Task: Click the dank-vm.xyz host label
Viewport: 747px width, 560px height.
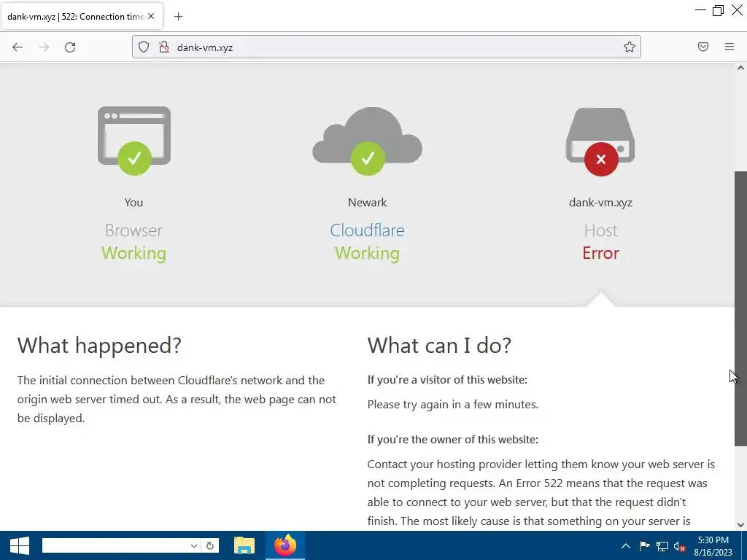Action: (601, 203)
